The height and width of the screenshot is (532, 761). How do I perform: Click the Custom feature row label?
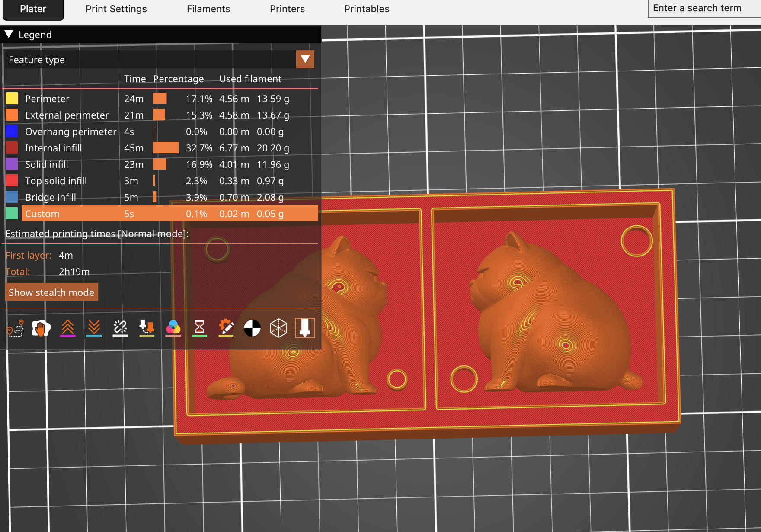(42, 214)
